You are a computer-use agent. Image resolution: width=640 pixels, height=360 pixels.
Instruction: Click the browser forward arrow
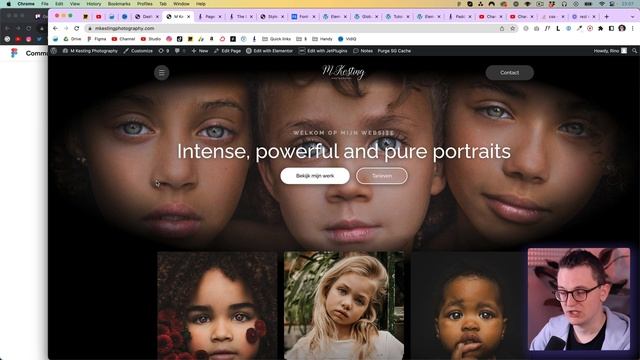point(66,29)
